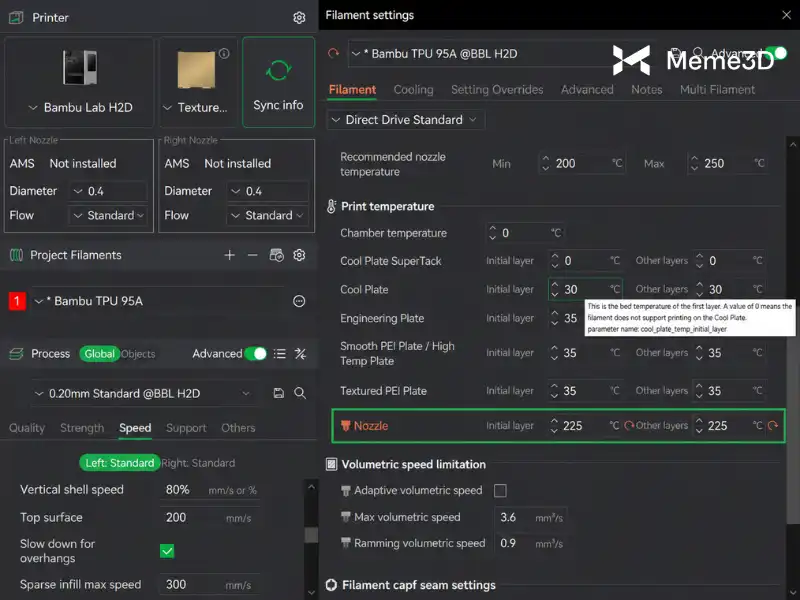
Task: Click the Top surface speed field
Action: [210, 518]
